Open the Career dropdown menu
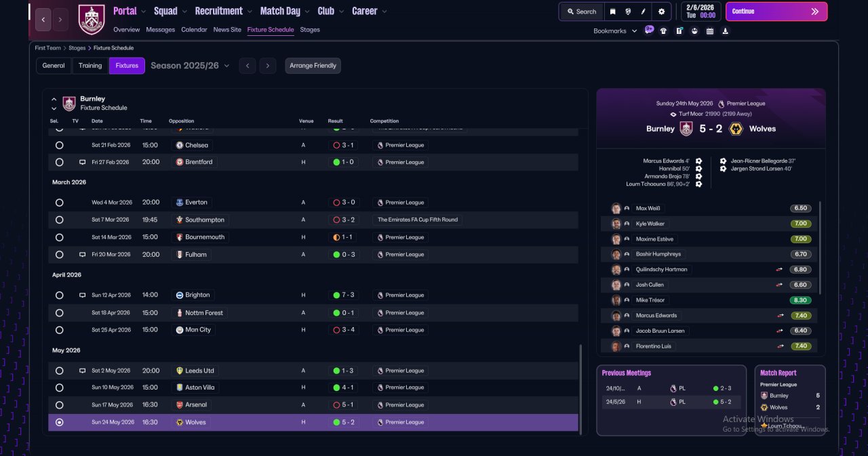Viewport: 868px width, 456px height. (370, 11)
